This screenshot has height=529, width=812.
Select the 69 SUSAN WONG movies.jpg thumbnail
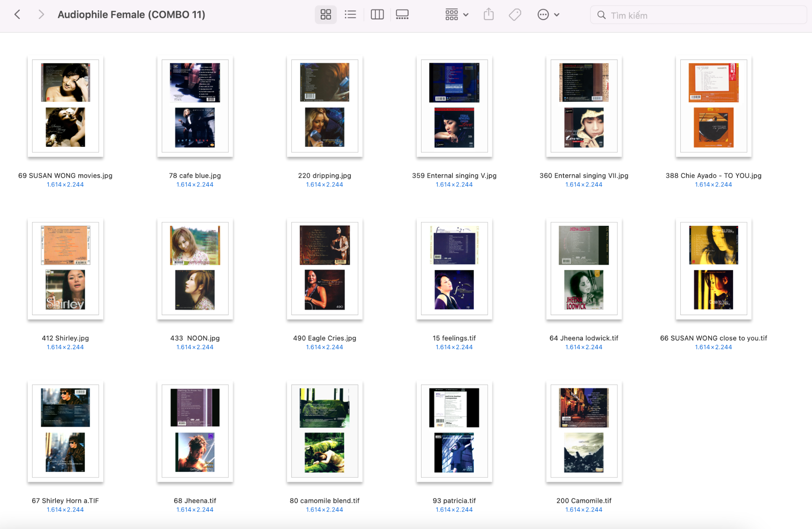coord(65,106)
